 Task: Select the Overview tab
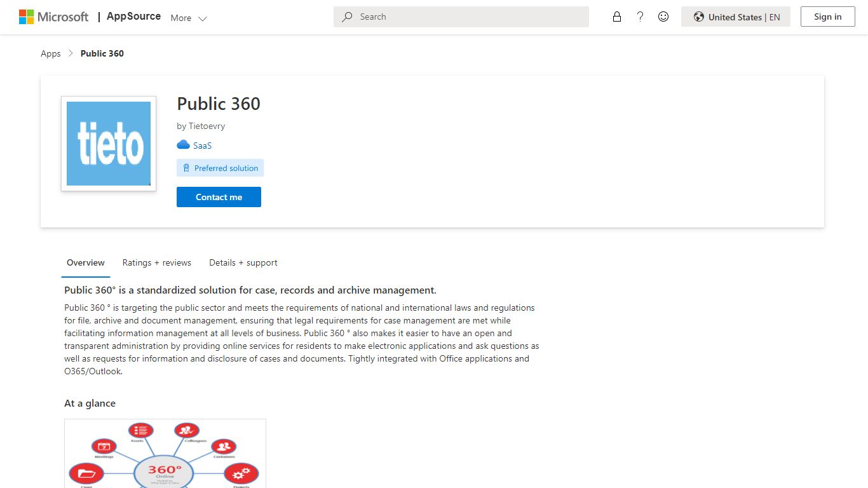click(x=86, y=262)
